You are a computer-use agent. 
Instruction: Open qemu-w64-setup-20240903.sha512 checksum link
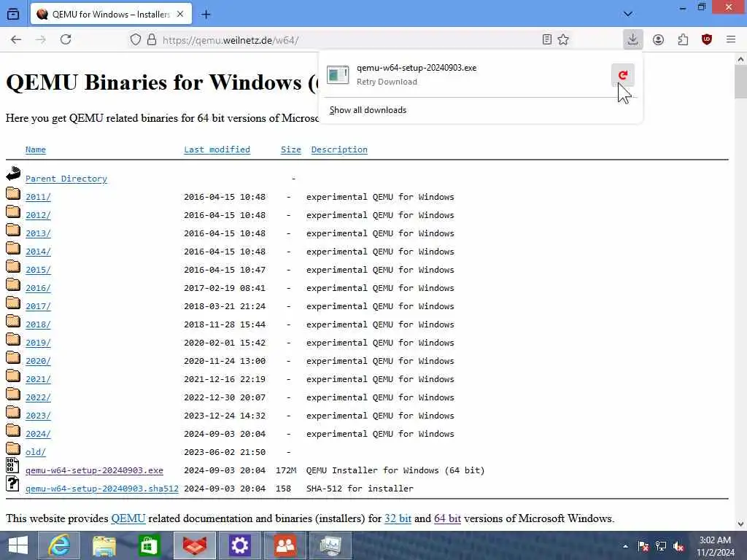pyautogui.click(x=102, y=489)
